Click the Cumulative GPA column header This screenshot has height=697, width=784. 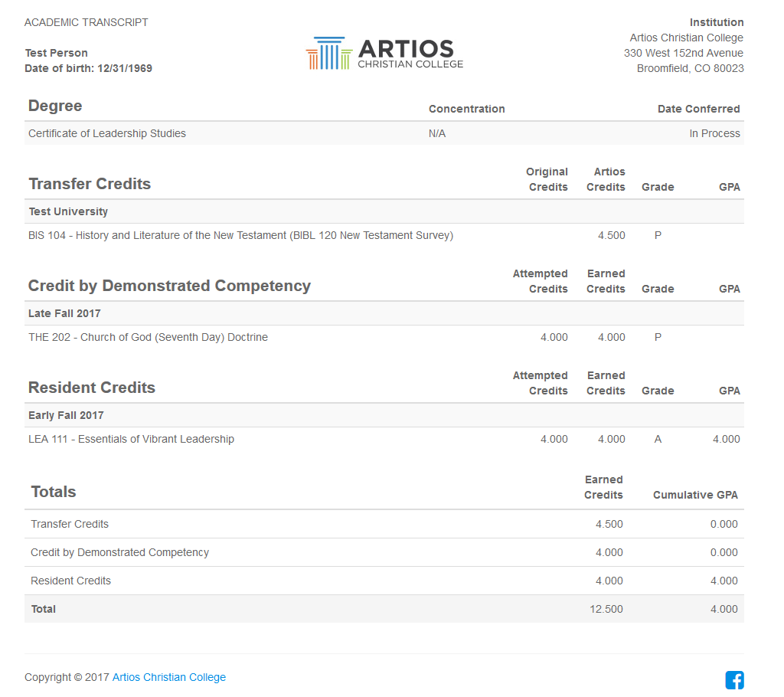click(695, 495)
